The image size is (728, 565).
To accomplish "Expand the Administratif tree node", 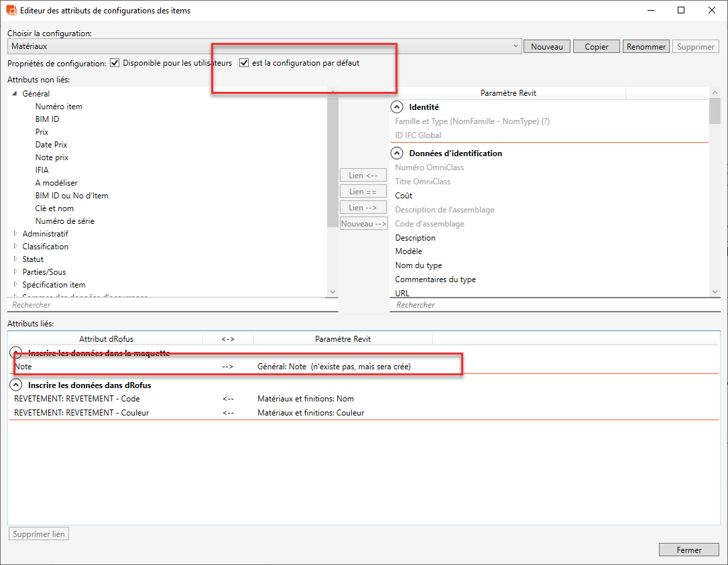I will pos(16,234).
